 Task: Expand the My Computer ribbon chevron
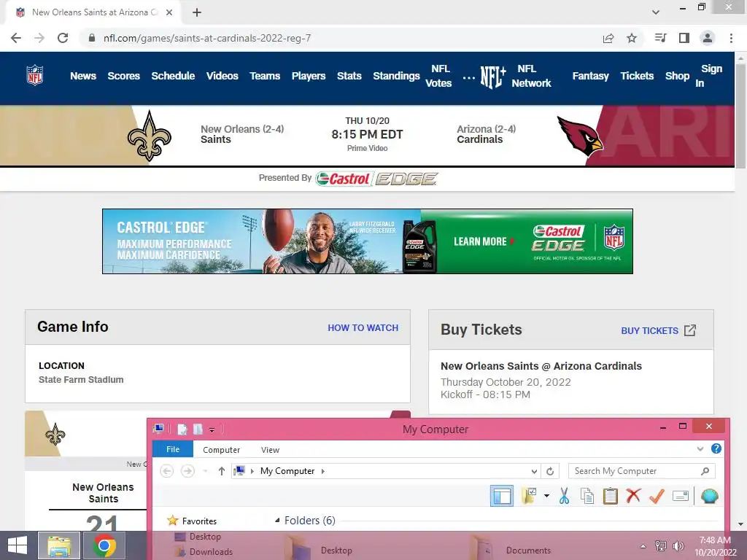pos(700,448)
